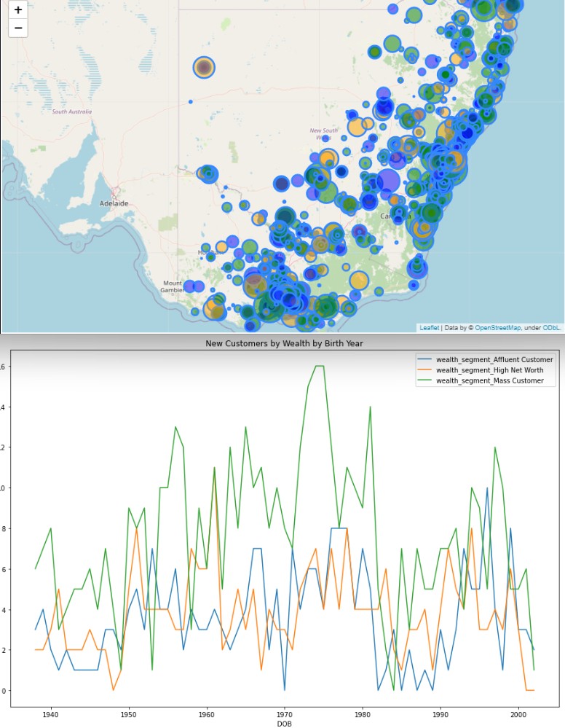
Task: Click the map zoom out minus button
Action: (18, 28)
